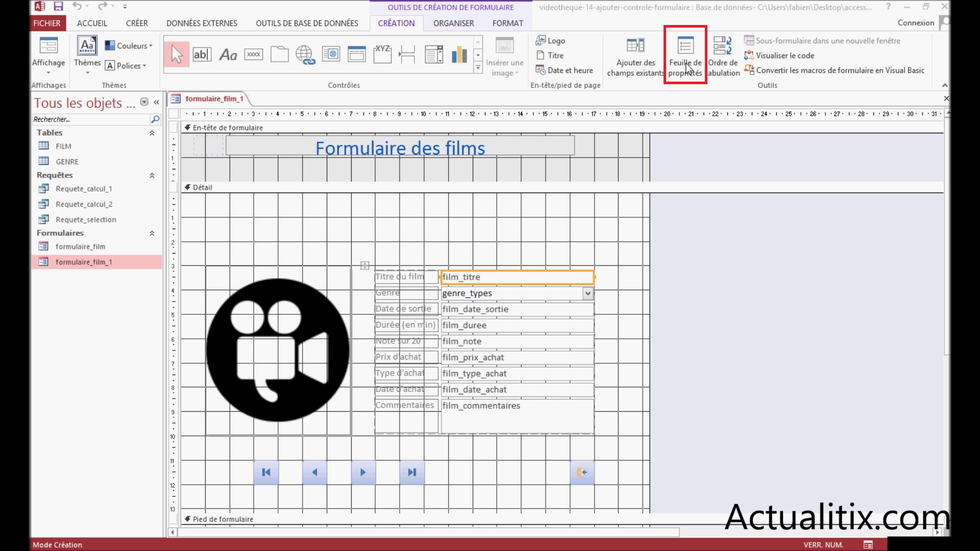Pick the Hyperlink globe control
This screenshot has width=980, height=551.
(305, 55)
